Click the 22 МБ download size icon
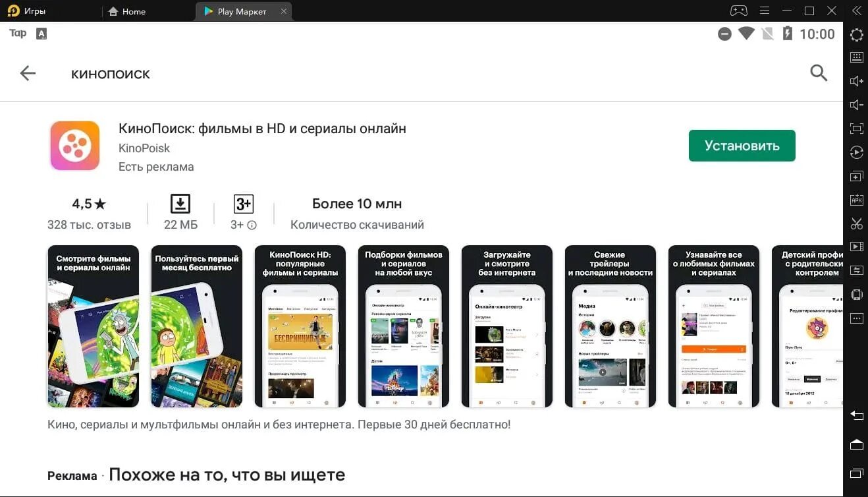868x497 pixels. click(180, 204)
